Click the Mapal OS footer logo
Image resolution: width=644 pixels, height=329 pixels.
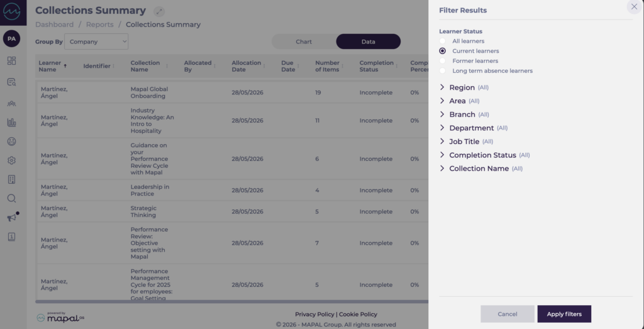(60, 317)
